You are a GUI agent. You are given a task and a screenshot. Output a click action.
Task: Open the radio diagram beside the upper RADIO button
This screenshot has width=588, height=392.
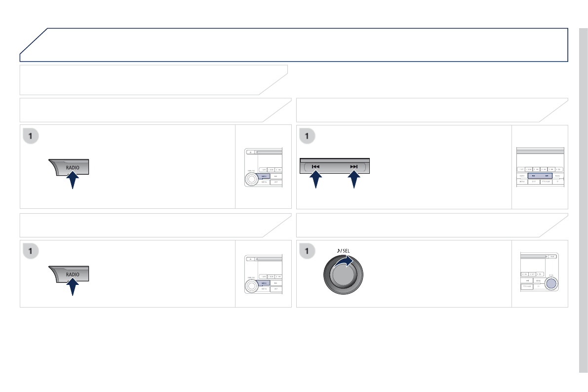[x=264, y=167]
